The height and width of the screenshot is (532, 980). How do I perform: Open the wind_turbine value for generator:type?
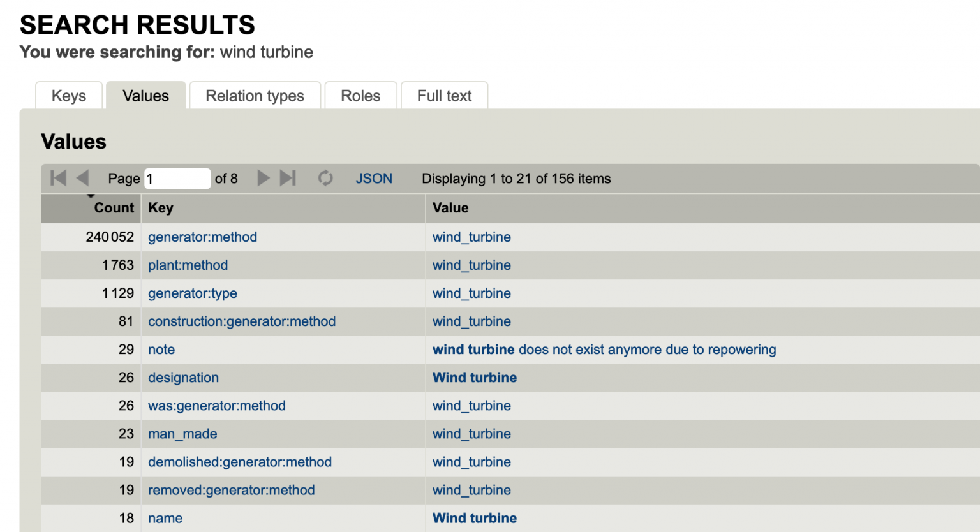[x=471, y=293]
